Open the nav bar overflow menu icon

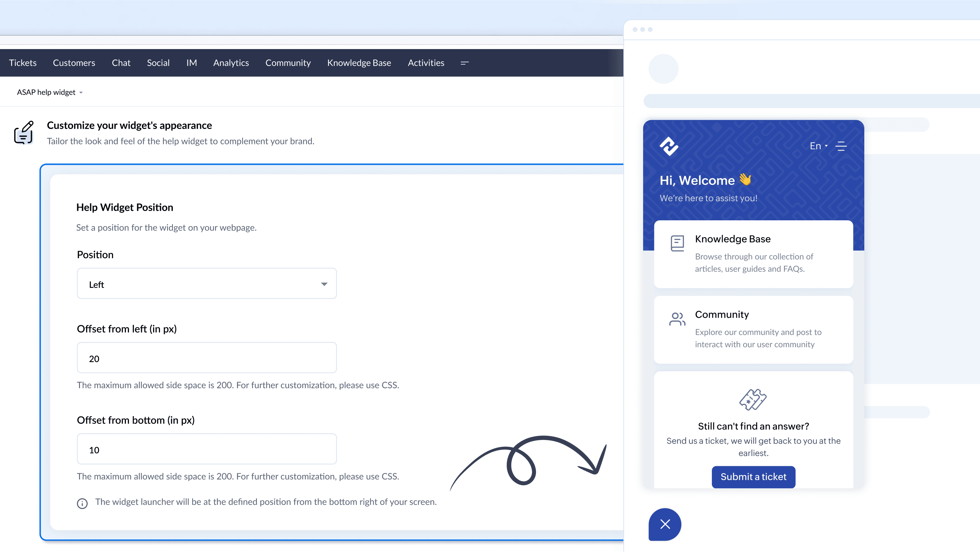pos(464,63)
